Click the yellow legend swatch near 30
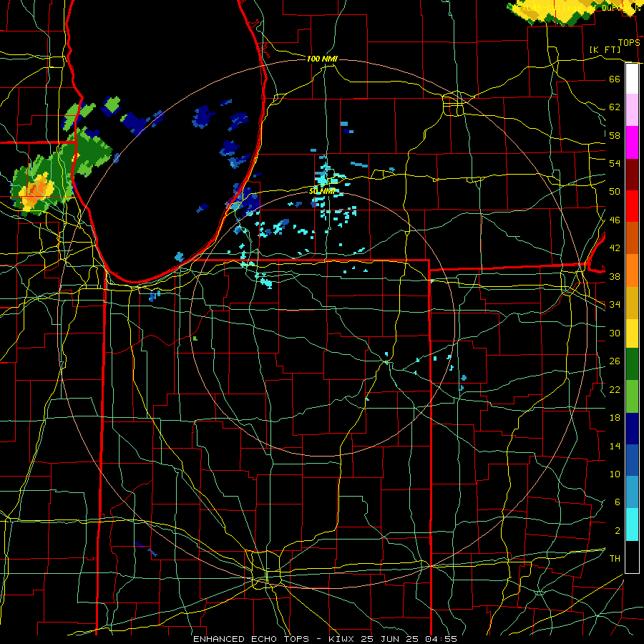This screenshot has width=644, height=644. click(x=632, y=333)
